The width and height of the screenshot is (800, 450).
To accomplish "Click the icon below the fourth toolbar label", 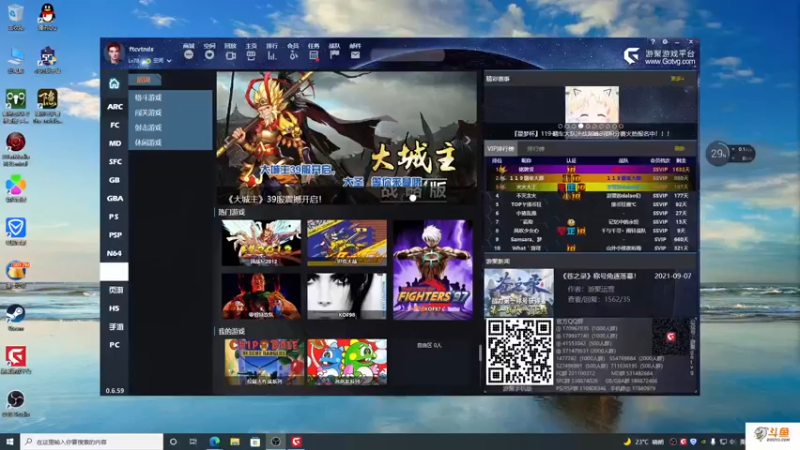I will point(251,55).
